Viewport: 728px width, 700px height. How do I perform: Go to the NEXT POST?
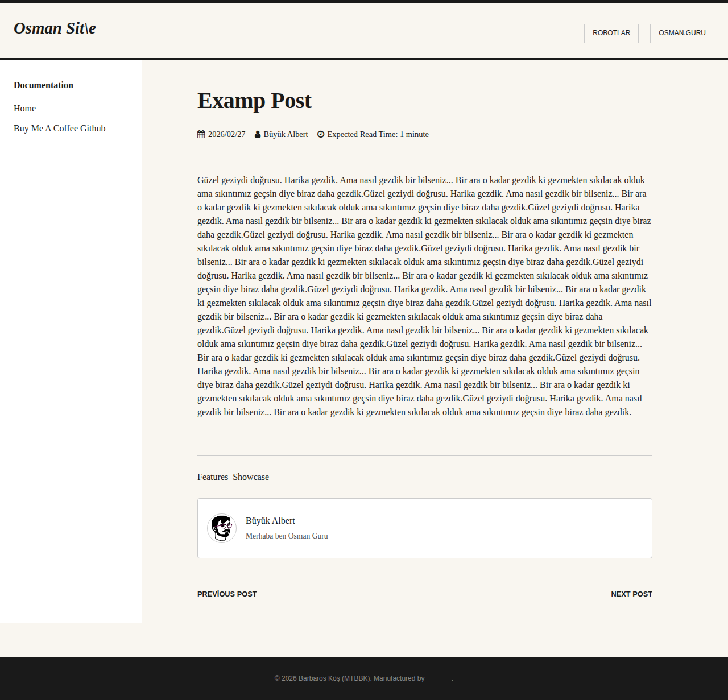click(631, 594)
